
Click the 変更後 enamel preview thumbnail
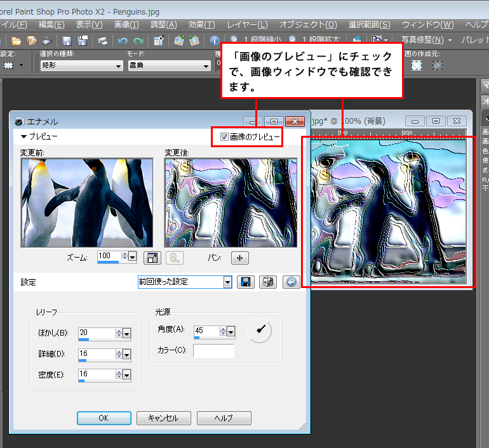(x=231, y=203)
